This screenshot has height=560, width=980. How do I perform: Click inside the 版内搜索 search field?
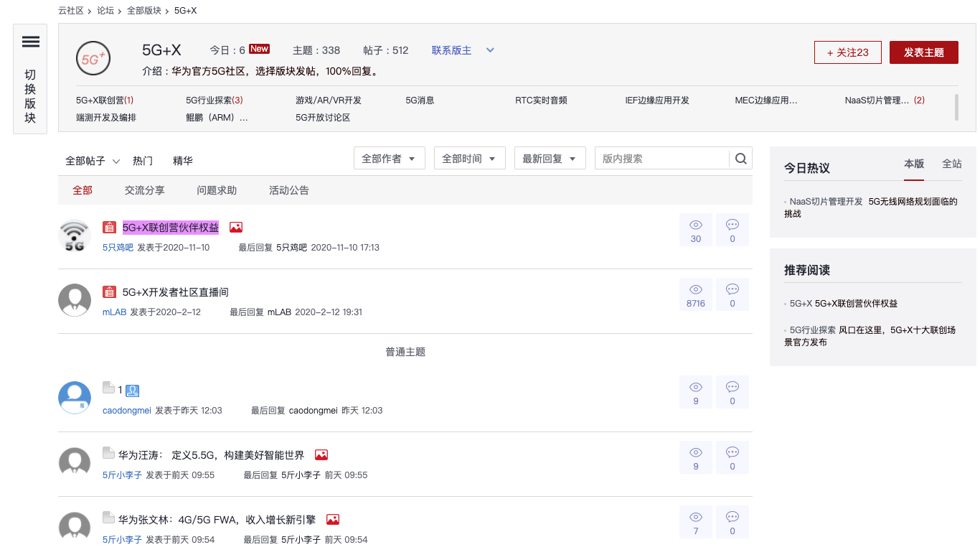661,159
